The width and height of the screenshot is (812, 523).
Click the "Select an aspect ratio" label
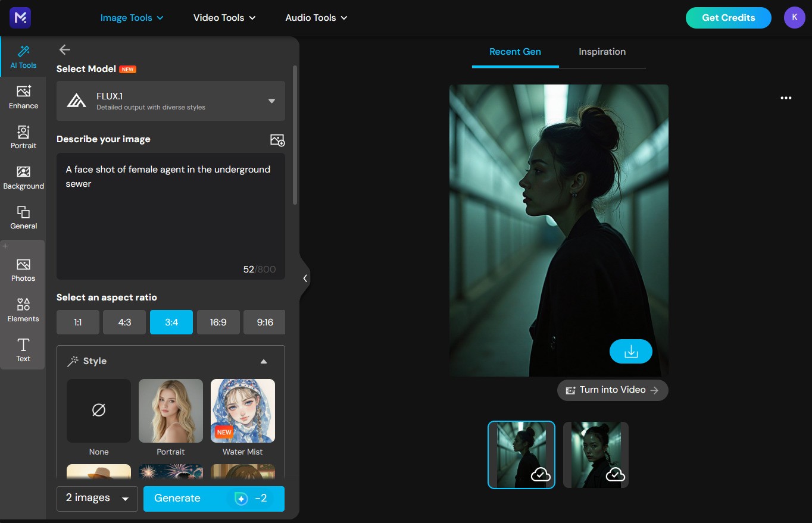click(107, 297)
